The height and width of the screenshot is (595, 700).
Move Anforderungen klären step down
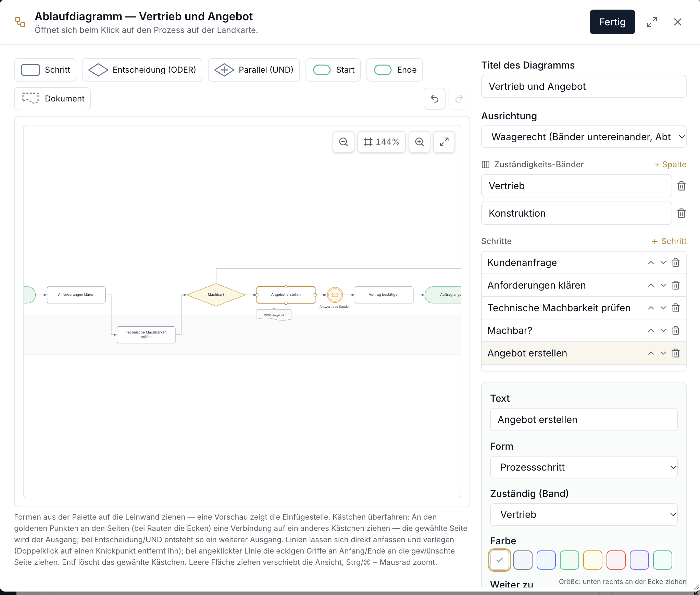[663, 285]
